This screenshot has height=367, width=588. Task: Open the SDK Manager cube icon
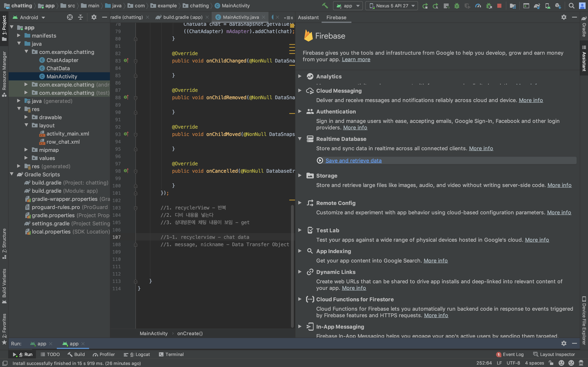click(558, 6)
